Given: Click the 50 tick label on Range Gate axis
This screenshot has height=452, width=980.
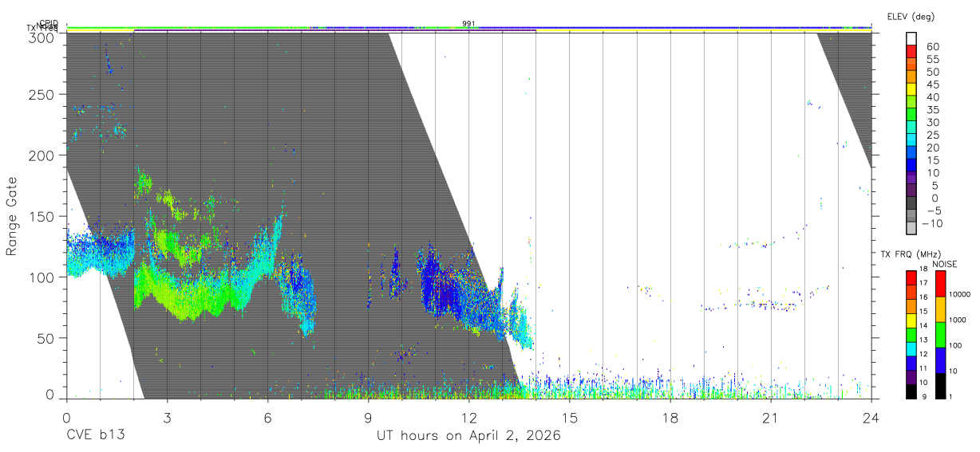Looking at the screenshot, I should [x=46, y=338].
